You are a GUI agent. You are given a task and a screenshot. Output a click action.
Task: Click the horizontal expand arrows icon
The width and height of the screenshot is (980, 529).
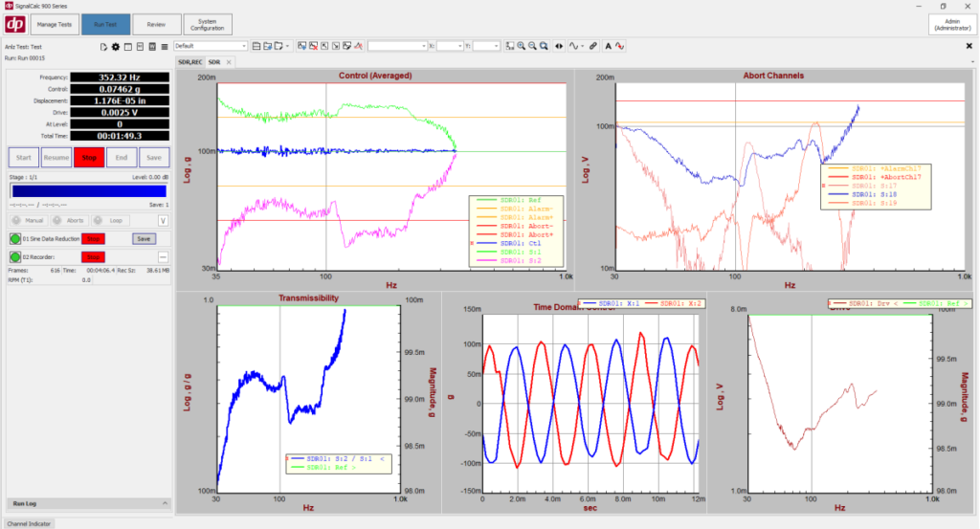tap(559, 46)
